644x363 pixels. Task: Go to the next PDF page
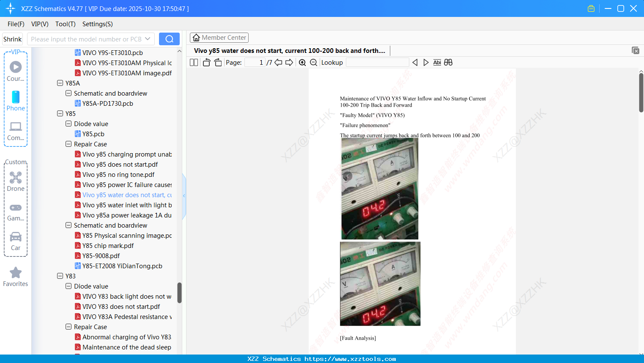(x=289, y=62)
